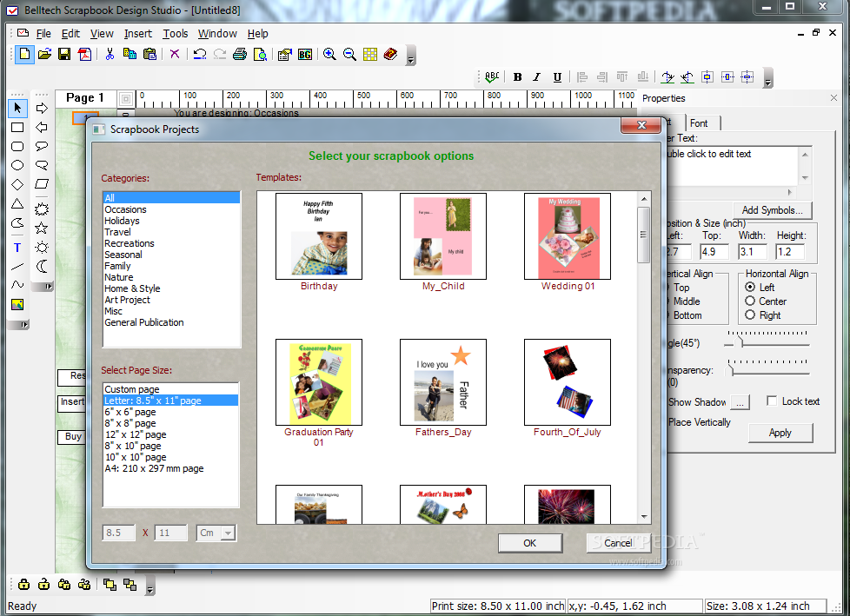Select Center horizontal align radio
850x616 pixels.
coord(750,301)
